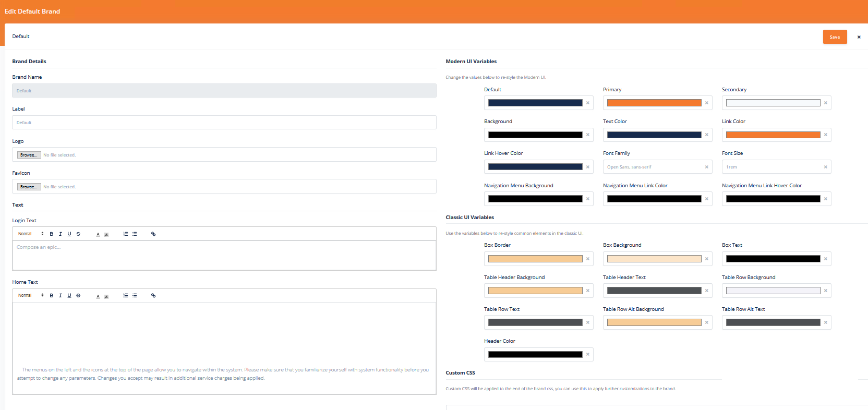The image size is (868, 410).
Task: Expand the Normal format dropdown in Home Text
Action: click(x=31, y=296)
